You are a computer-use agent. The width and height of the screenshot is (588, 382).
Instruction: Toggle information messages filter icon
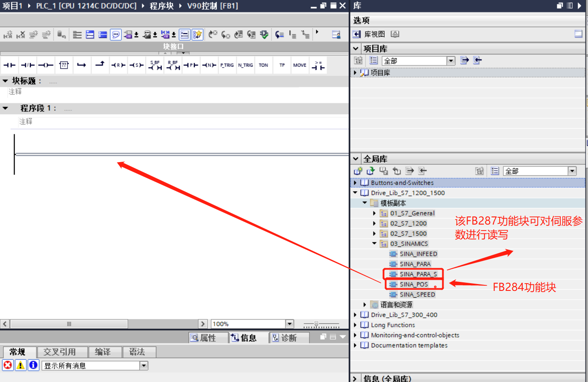pyautogui.click(x=33, y=365)
